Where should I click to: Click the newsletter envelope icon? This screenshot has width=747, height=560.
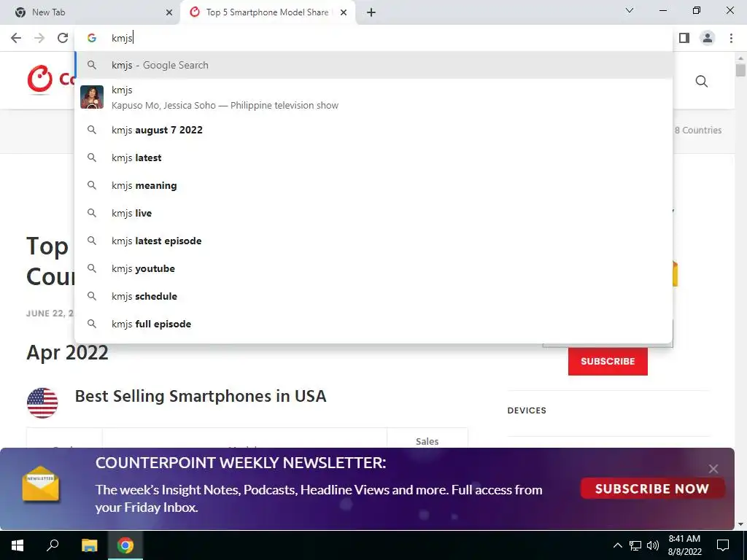41,484
